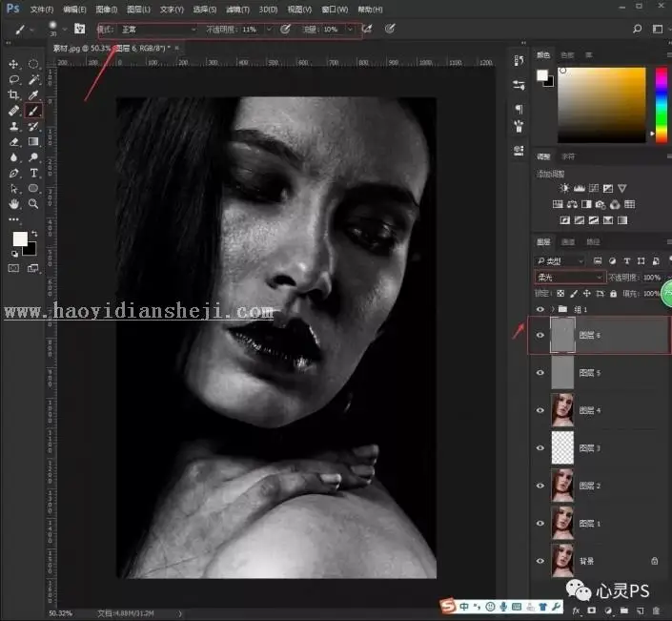Click the hue slider strip
The width and height of the screenshot is (672, 621).
tap(662, 105)
